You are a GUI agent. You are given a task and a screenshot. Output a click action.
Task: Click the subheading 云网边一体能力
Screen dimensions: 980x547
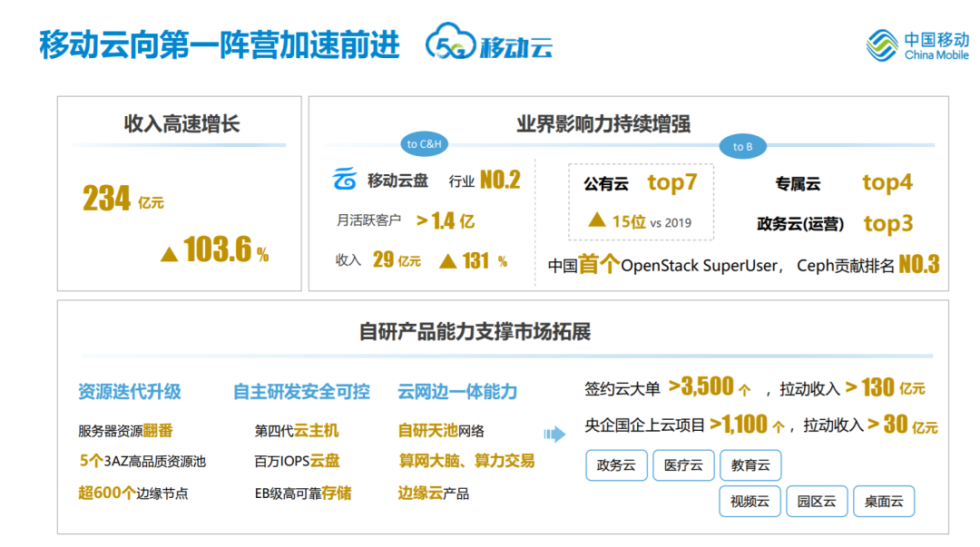pyautogui.click(x=457, y=392)
